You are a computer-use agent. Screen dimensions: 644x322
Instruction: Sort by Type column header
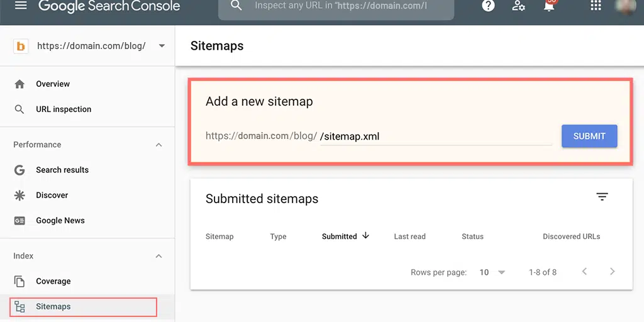click(x=278, y=236)
